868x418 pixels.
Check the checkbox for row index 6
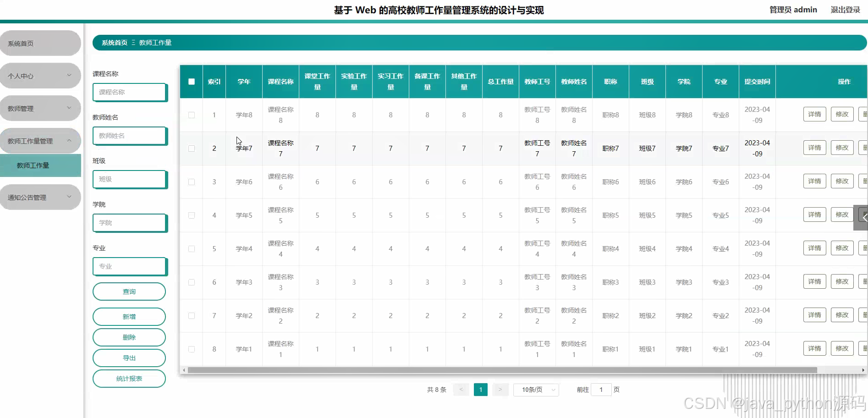click(x=192, y=282)
